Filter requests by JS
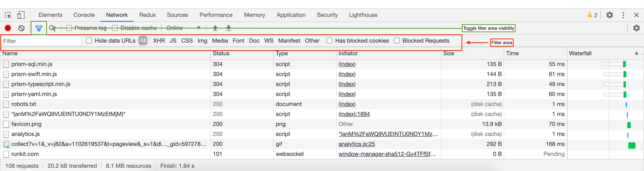644x171 pixels. click(173, 41)
